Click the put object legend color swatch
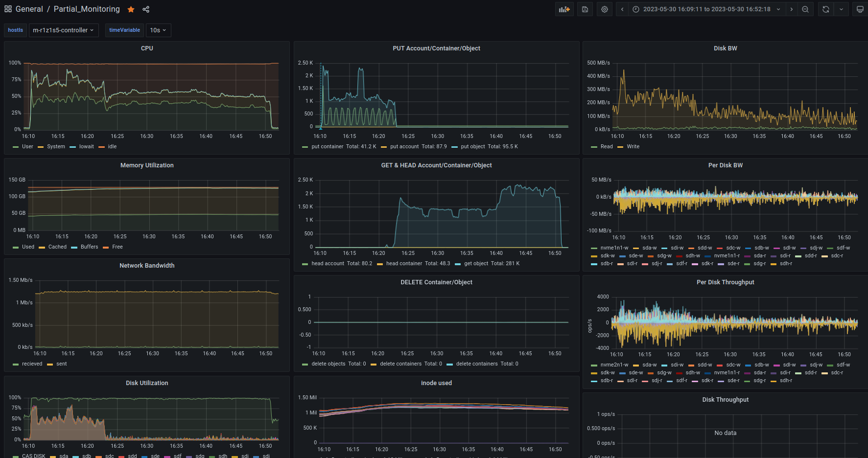 click(x=454, y=147)
